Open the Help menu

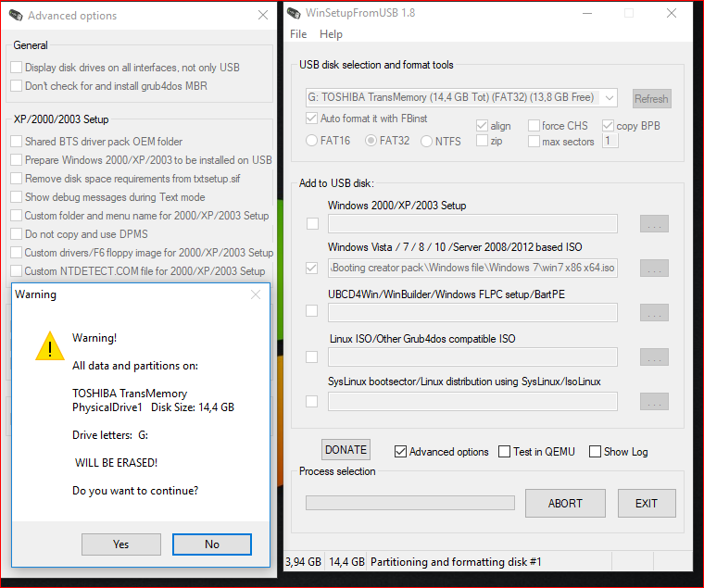(331, 34)
